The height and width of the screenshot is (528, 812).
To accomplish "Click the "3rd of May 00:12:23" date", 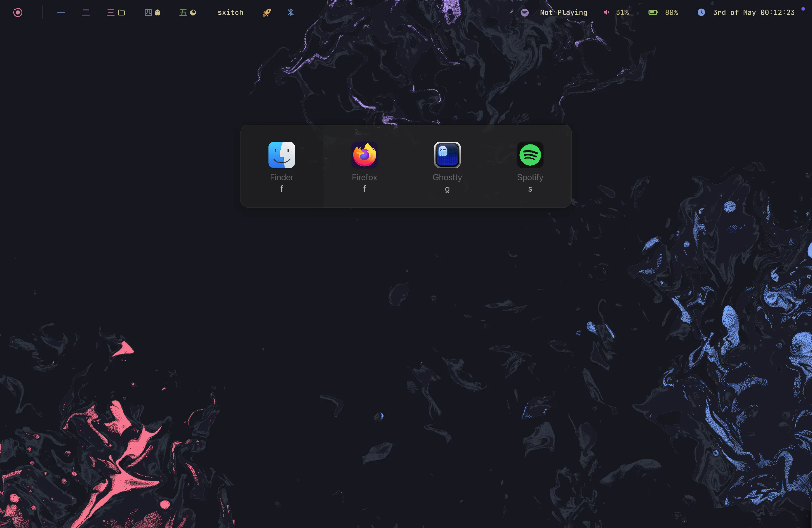I will (x=754, y=13).
